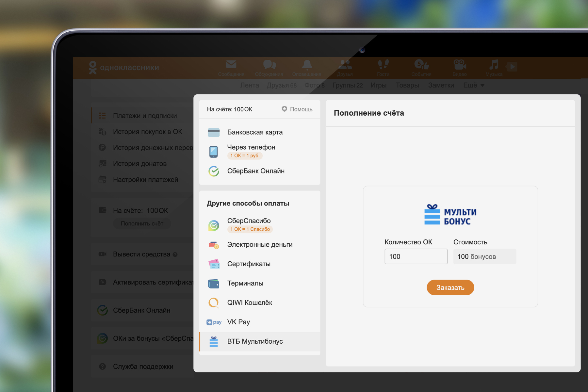Viewport: 588px width, 392px height.
Task: Focus the Количество ОК input field
Action: pyautogui.click(x=416, y=256)
